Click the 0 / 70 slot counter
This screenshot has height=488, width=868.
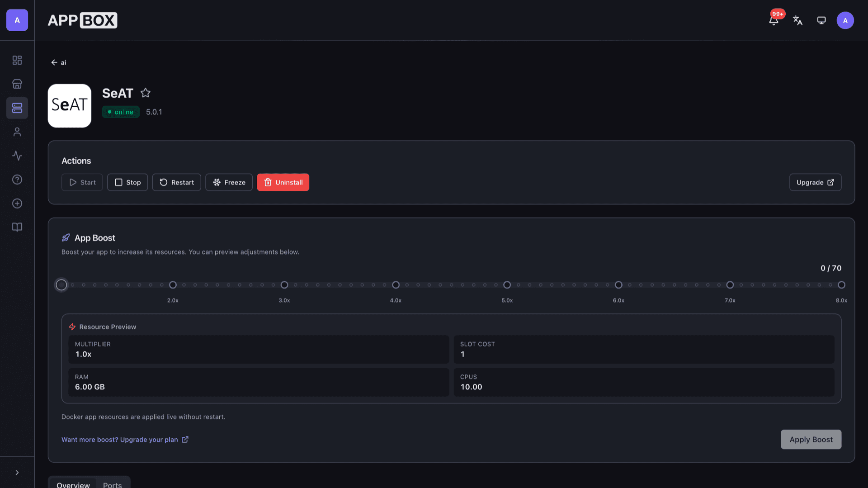click(831, 268)
